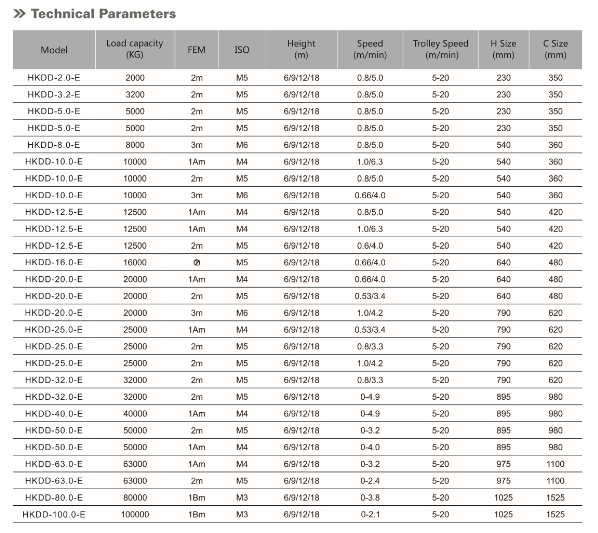Viewport: 598px width, 533px height.
Task: Click speed value 0-2.1
Action: [x=370, y=514]
